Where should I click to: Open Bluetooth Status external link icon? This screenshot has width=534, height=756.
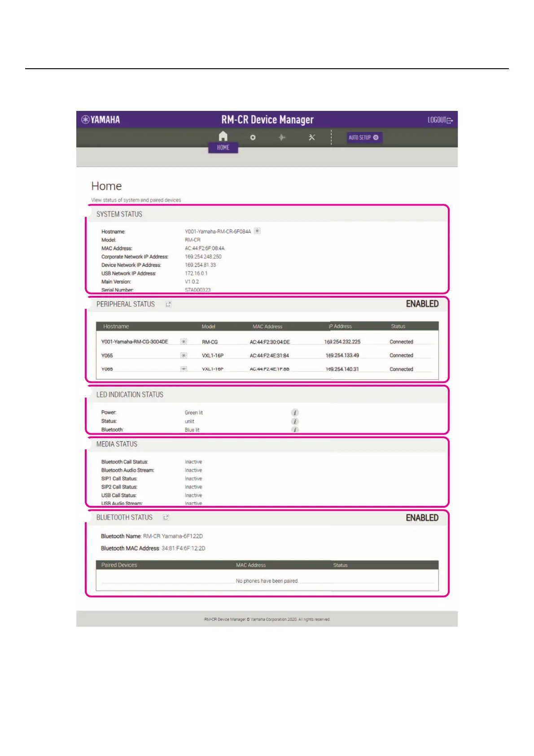166,518
